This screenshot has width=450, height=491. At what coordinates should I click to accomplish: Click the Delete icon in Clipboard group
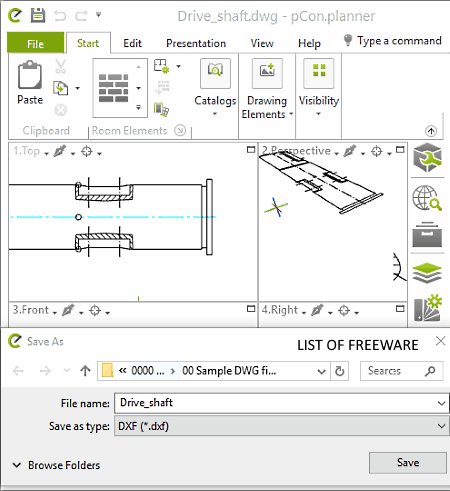pyautogui.click(x=61, y=110)
